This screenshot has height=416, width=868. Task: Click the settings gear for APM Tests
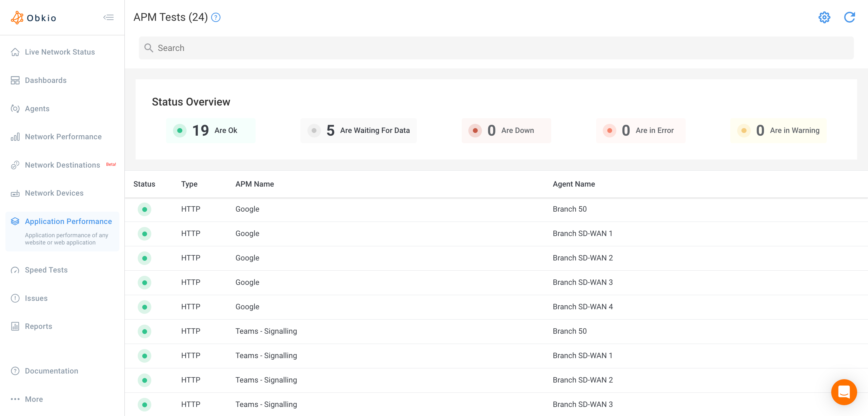click(x=824, y=17)
